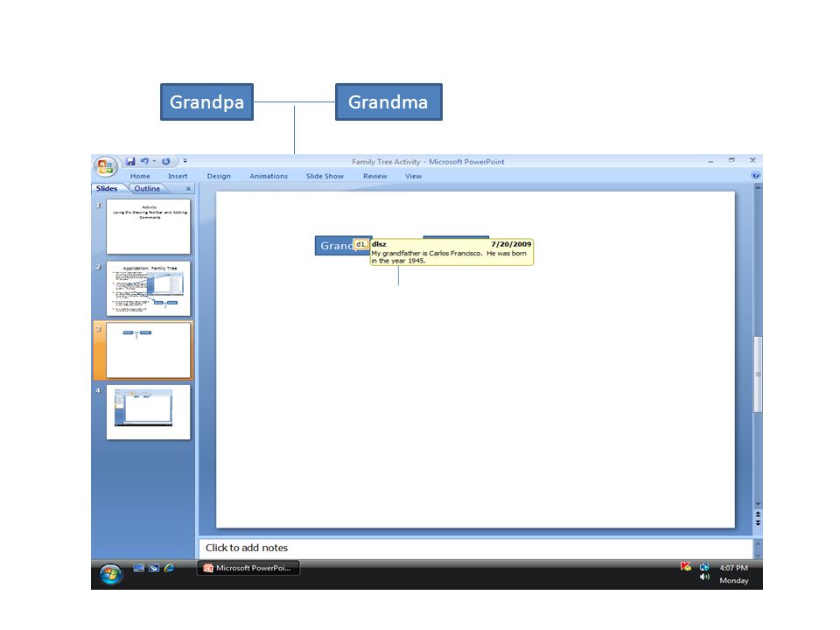Select slide 2 Application: Family Tree thumbnail
The width and height of the screenshot is (840, 630).
tap(149, 289)
